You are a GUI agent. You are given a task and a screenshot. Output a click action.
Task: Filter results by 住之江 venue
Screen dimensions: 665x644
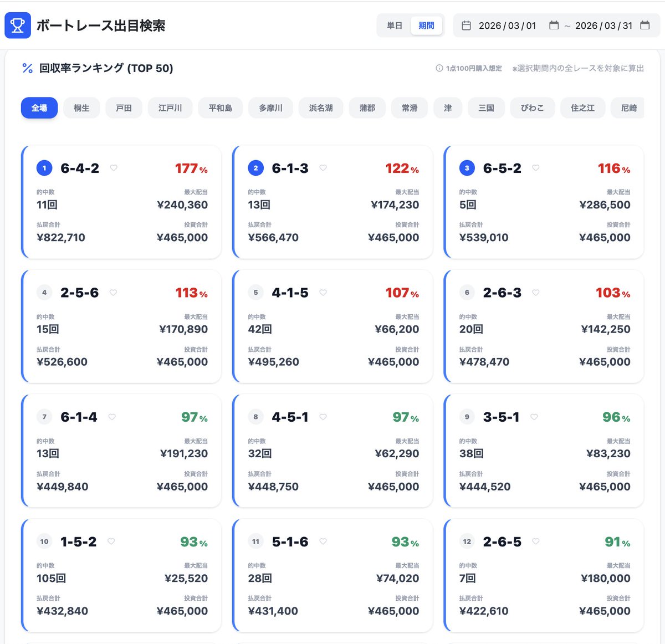tap(582, 108)
